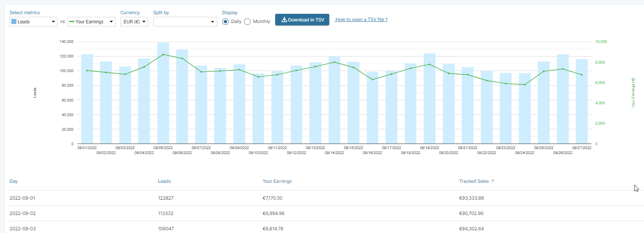
Task: Sort by Your Earnings column header
Action: [x=277, y=181]
